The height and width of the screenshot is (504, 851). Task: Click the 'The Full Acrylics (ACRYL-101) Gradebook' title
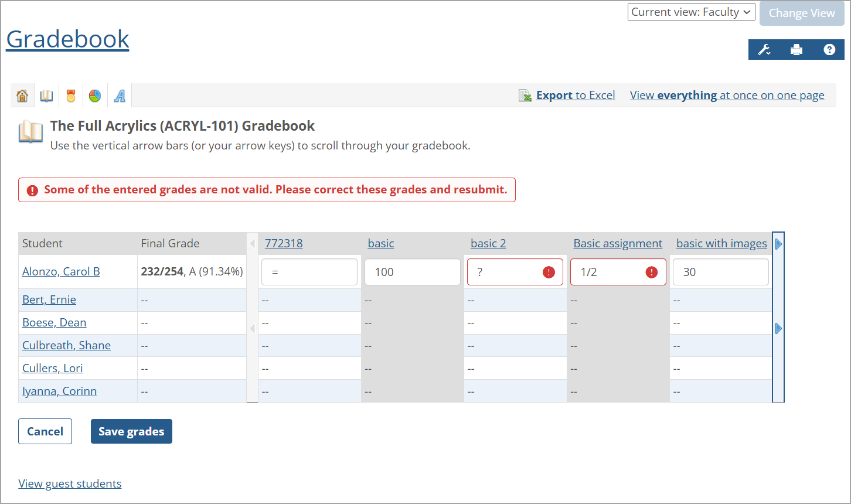(182, 126)
